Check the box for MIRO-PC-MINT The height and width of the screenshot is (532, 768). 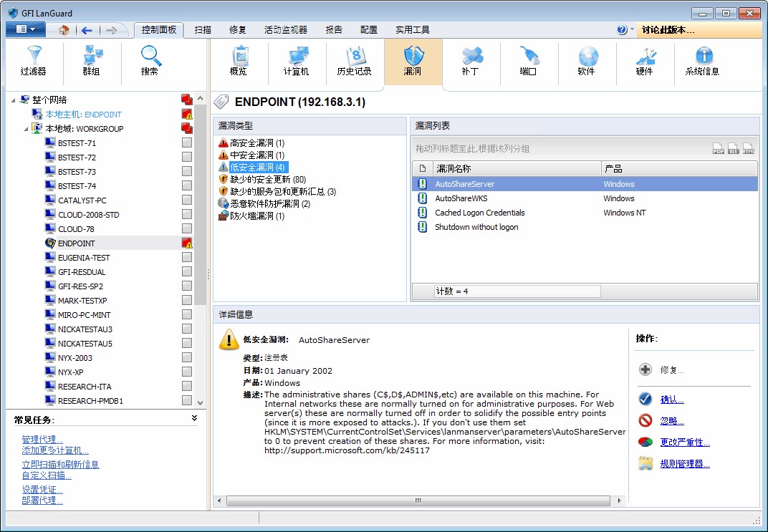186,314
